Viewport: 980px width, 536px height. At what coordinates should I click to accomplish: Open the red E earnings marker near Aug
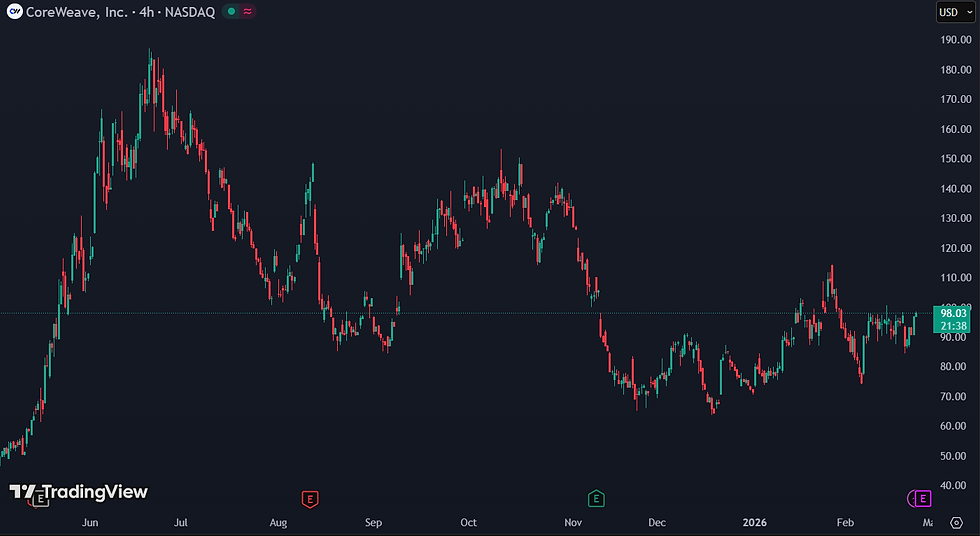310,499
